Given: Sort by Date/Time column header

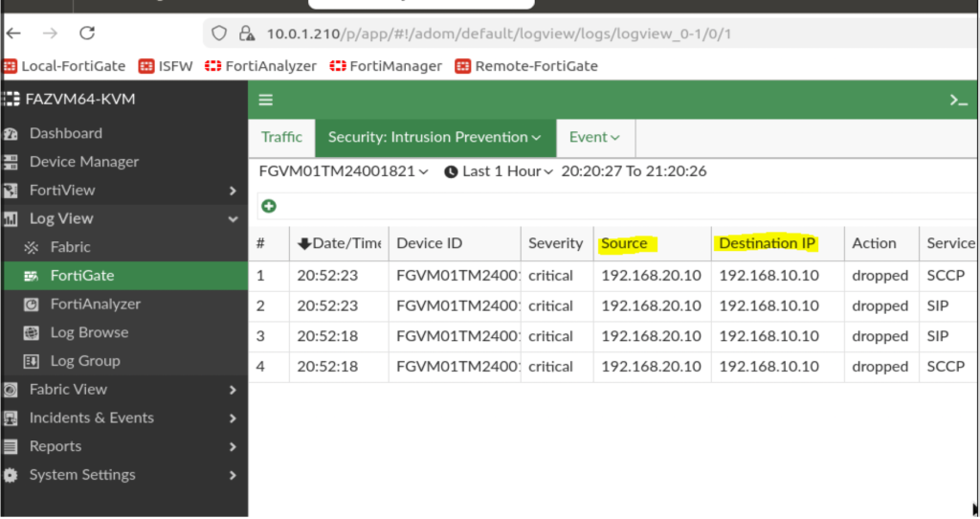Looking at the screenshot, I should tap(340, 243).
